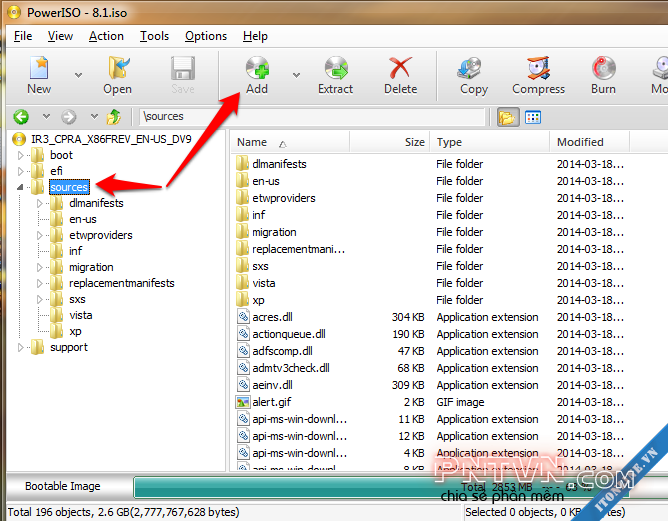Open the Tools menu
Viewport: 668px width, 521px height.
pos(155,36)
